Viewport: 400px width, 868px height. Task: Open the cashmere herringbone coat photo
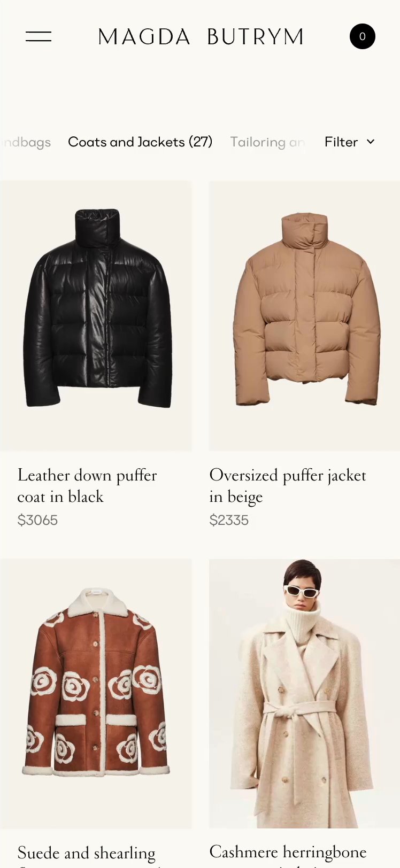(304, 694)
